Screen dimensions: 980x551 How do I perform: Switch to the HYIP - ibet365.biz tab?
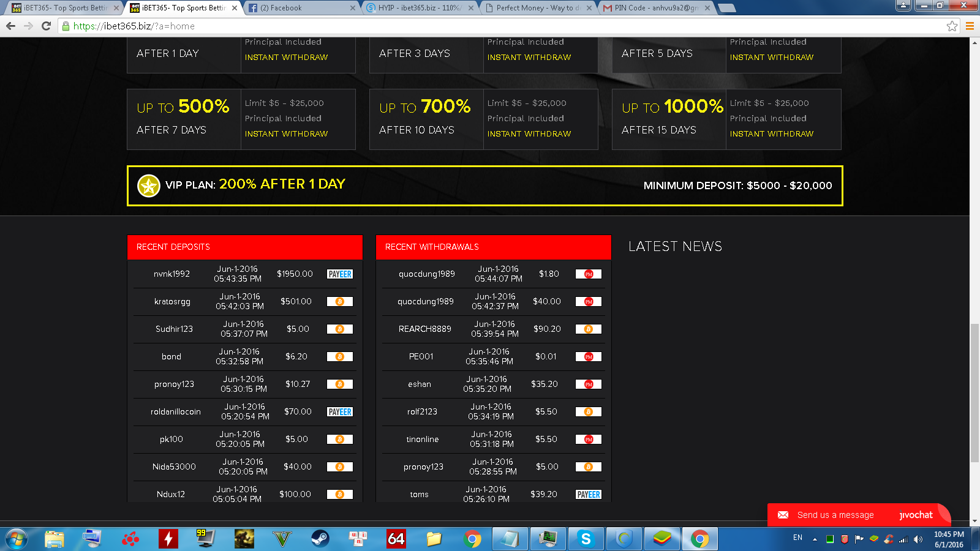pyautogui.click(x=420, y=8)
